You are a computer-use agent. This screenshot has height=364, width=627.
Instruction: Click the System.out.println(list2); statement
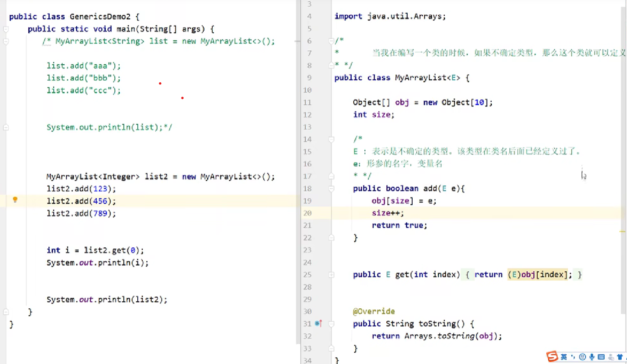107,299
